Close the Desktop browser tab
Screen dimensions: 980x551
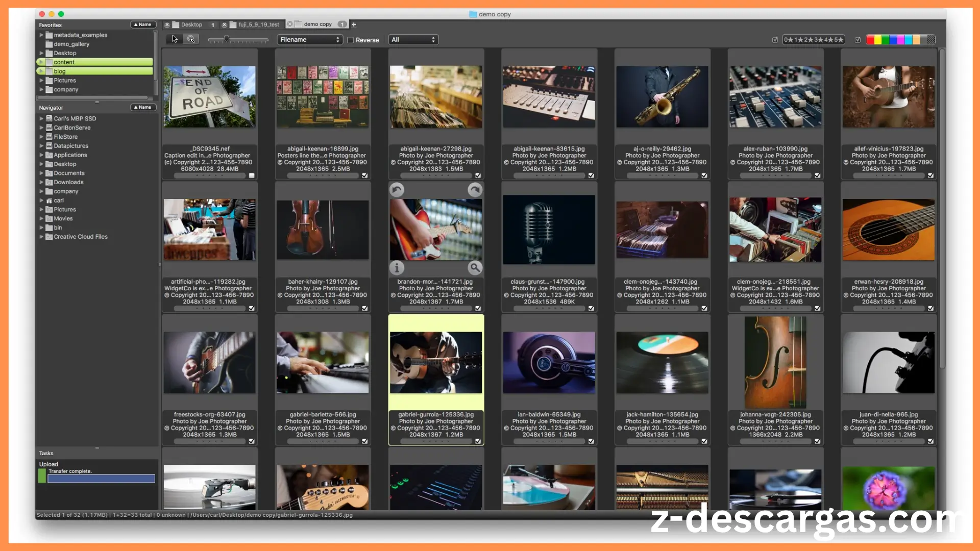(167, 24)
